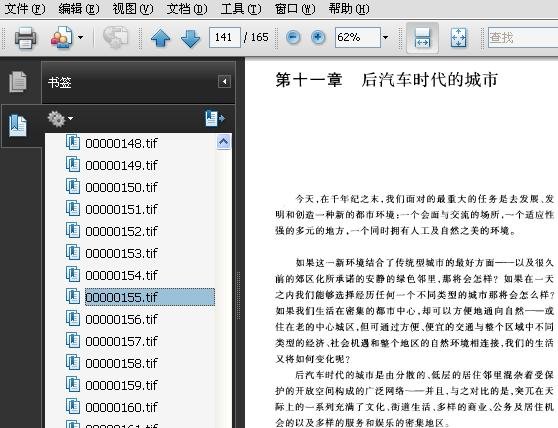Select bookmark 00000150.tif
The width and height of the screenshot is (558, 428).
tap(121, 187)
